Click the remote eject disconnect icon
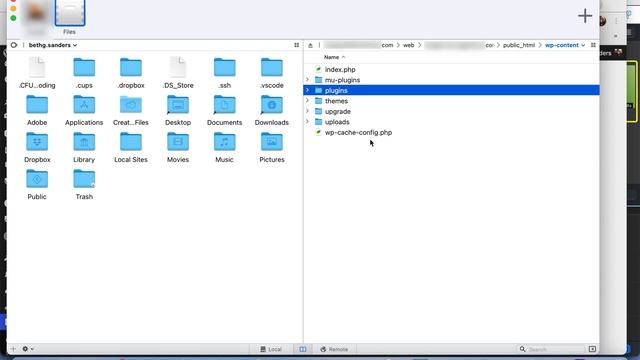This screenshot has width=640, height=360. click(310, 45)
